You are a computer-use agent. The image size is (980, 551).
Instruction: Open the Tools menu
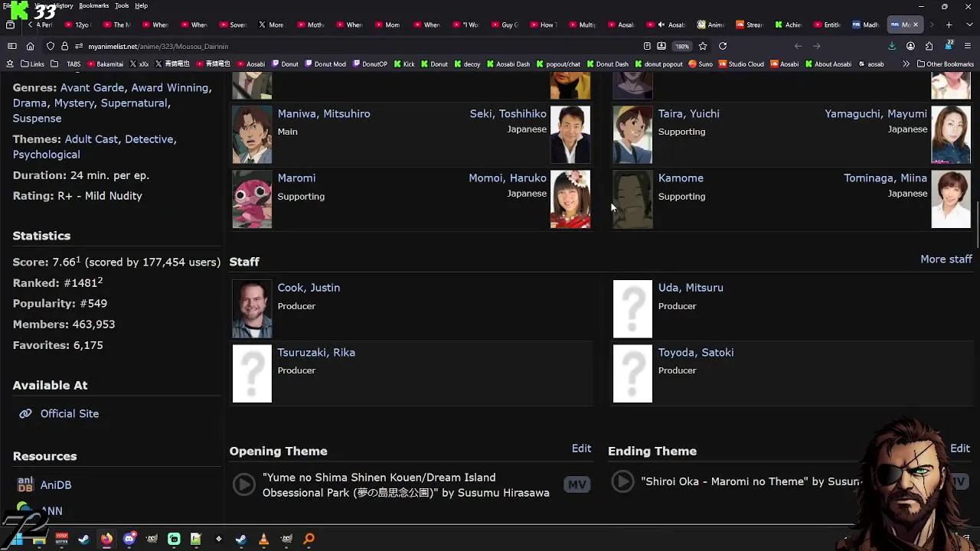pyautogui.click(x=122, y=5)
